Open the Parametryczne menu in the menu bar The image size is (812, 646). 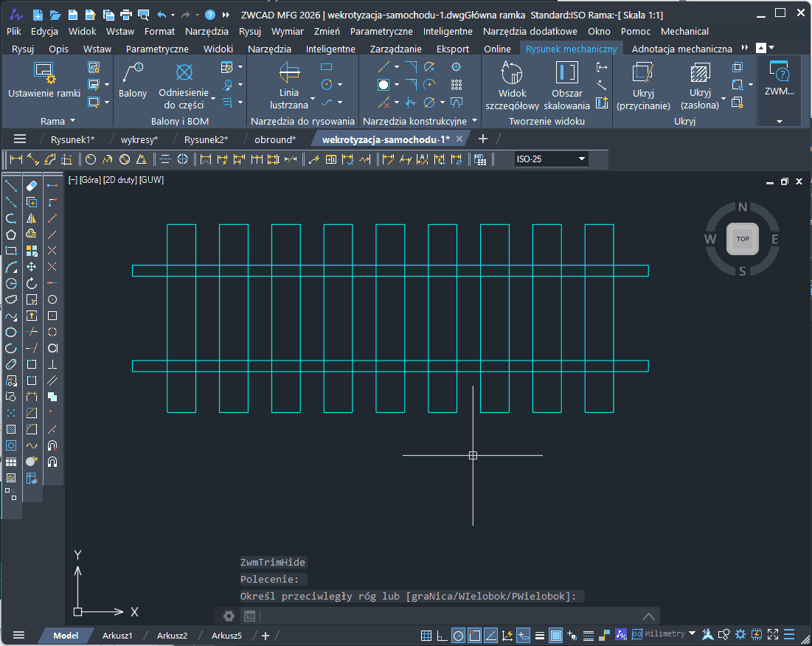tap(381, 31)
